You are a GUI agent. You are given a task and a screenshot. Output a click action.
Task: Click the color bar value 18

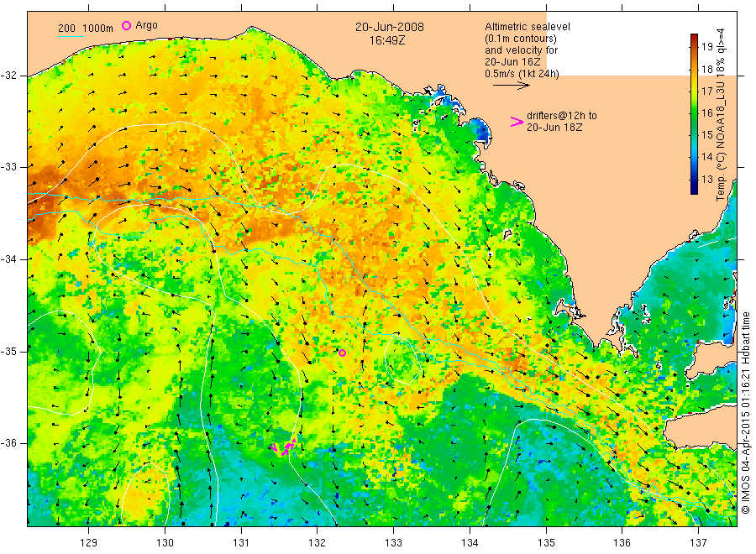coord(706,69)
